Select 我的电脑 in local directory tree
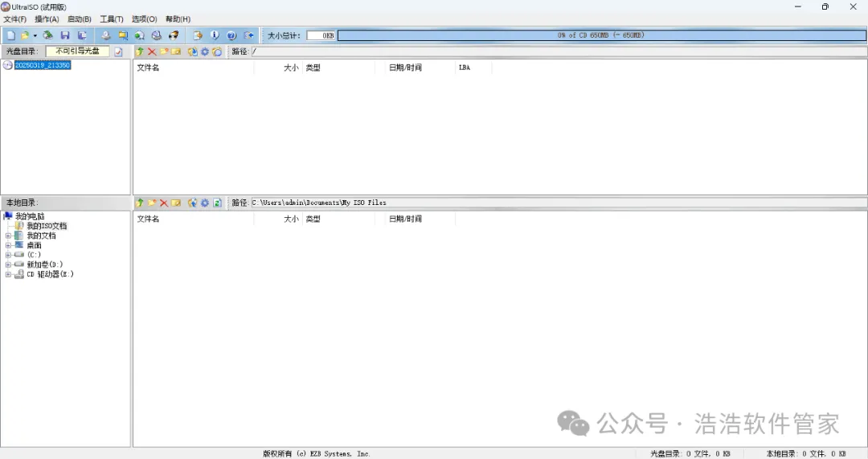 coord(30,216)
